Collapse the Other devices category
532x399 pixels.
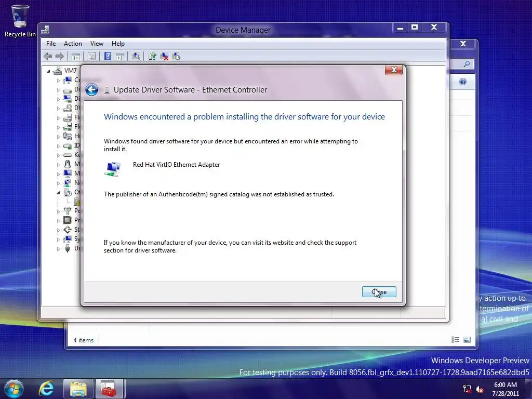[58, 193]
